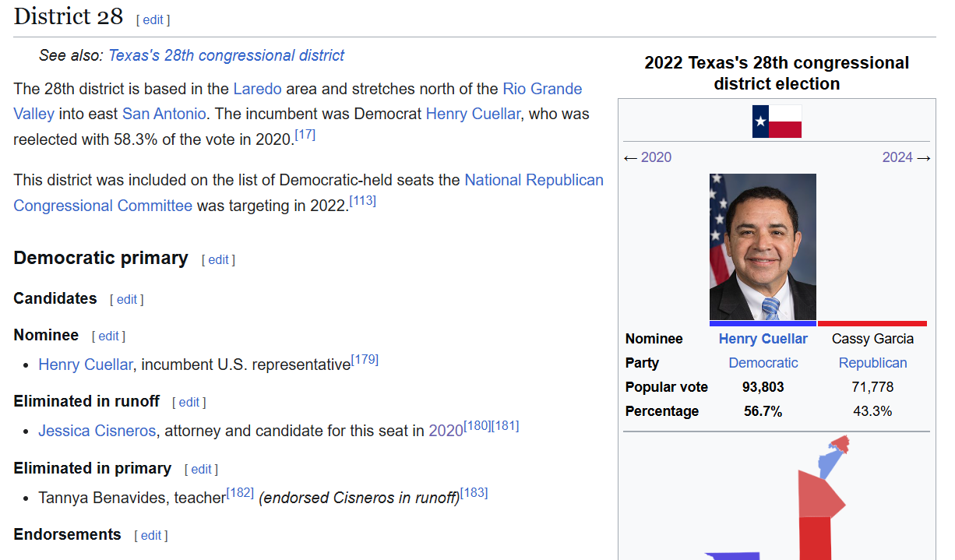This screenshot has width=955, height=560.
Task: Select the percentage value 56.7%
Action: (x=763, y=411)
